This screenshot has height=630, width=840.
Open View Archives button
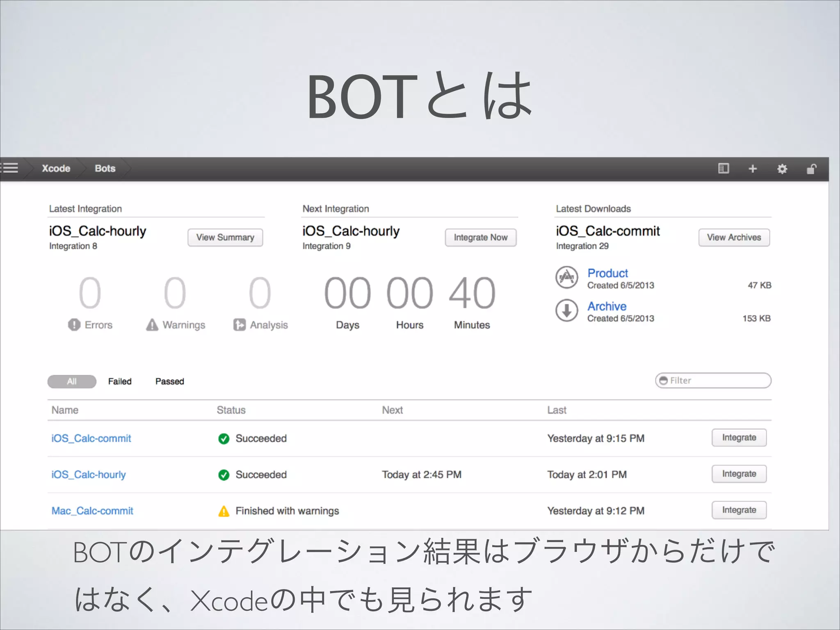[734, 237]
